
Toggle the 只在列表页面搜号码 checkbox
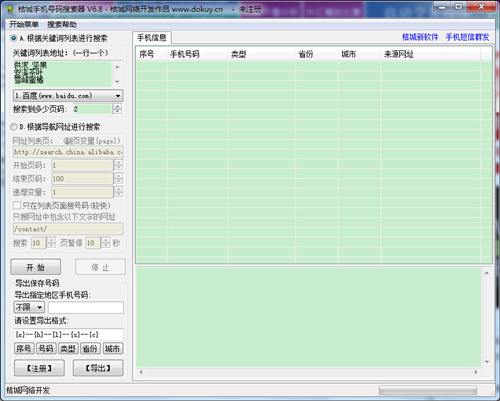[x=17, y=205]
